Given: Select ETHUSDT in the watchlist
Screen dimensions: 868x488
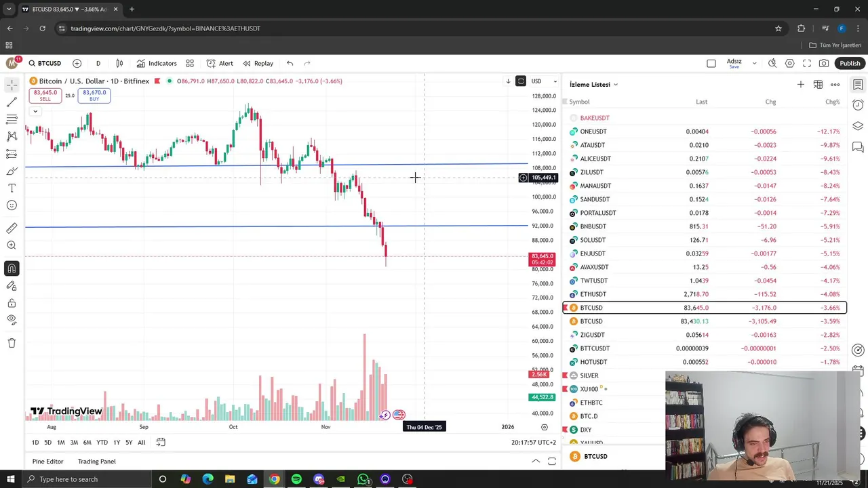Looking at the screenshot, I should (x=705, y=294).
